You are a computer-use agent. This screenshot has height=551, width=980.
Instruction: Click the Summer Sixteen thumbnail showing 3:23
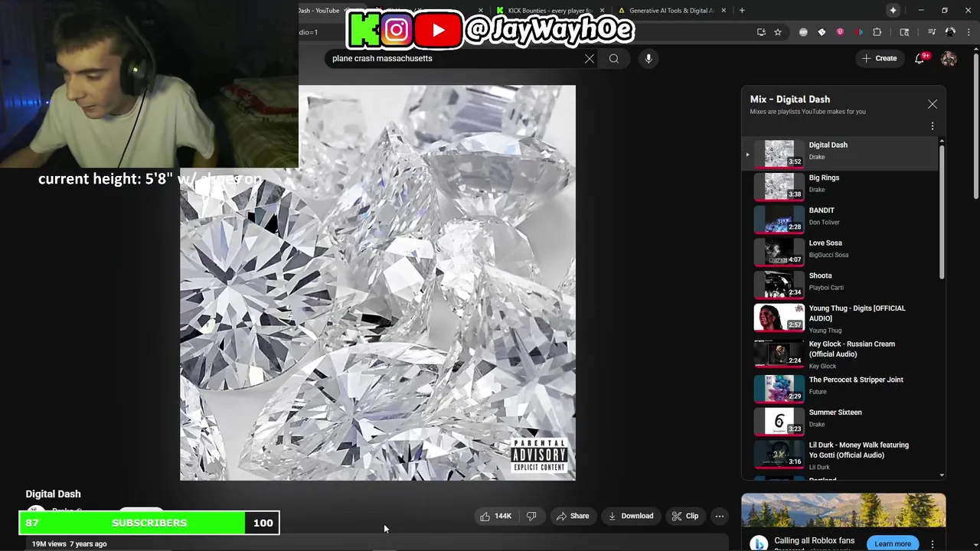pyautogui.click(x=779, y=421)
